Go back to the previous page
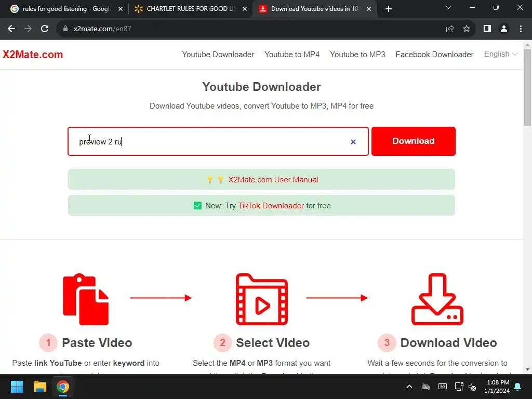532x399 pixels. click(11, 29)
